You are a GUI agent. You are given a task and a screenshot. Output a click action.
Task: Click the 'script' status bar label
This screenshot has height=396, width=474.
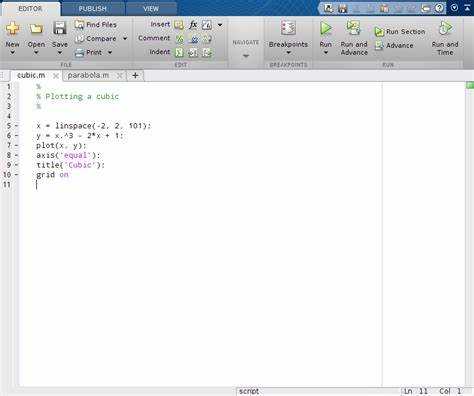[249, 391]
